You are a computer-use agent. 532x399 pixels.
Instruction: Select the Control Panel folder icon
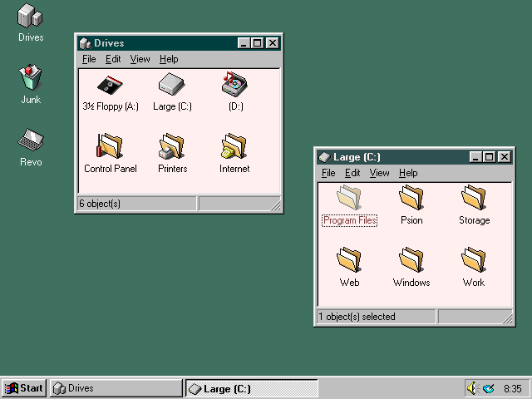coord(110,147)
